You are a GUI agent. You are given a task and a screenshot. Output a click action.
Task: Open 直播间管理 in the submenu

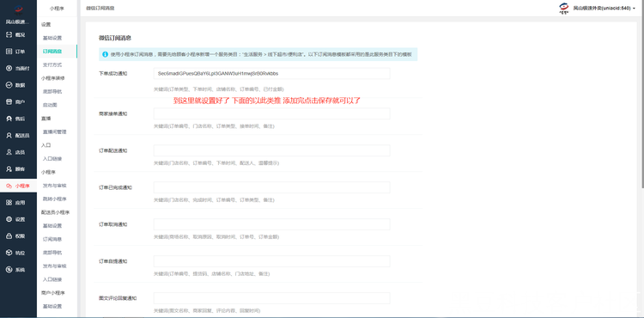[x=55, y=131]
